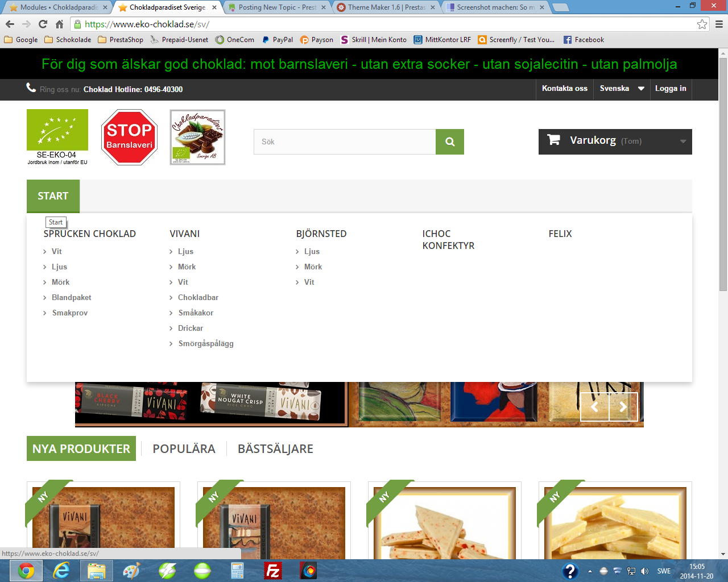
Task: Reload the page with the refresh icon
Action: click(x=43, y=24)
